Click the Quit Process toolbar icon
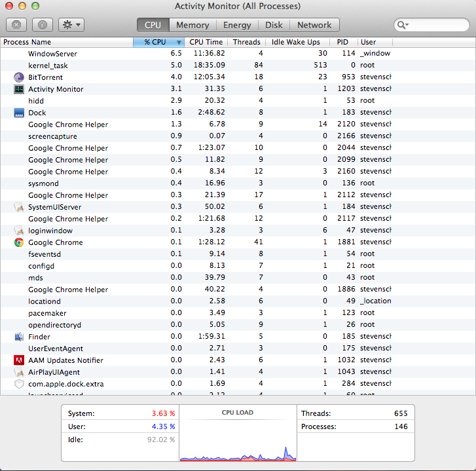 (16, 25)
